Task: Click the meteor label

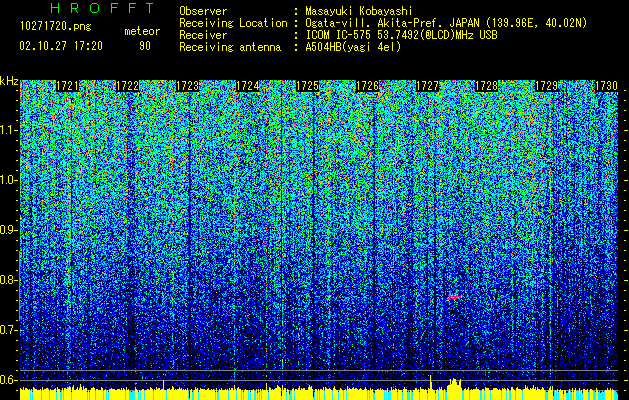Action: tap(142, 31)
